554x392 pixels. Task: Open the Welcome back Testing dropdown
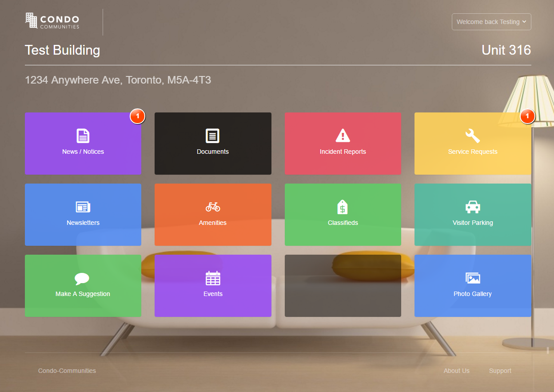coord(491,21)
